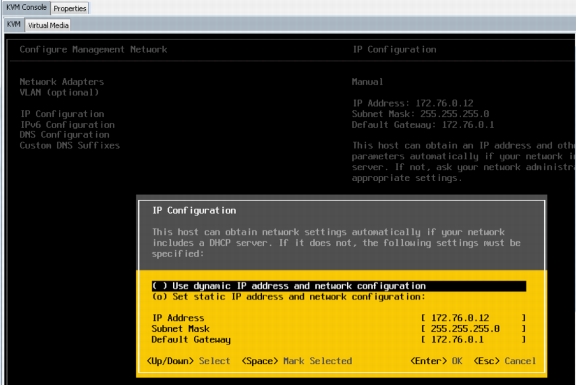Click the 'Default Gateway' label in the dialog
Viewport: 578px width, 387px height.
click(191, 339)
